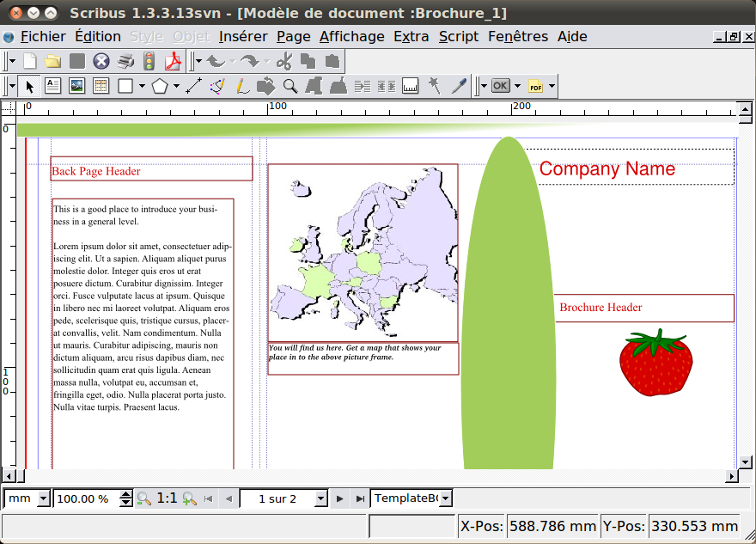Select the Text Frame tool
This screenshot has width=756, height=544.
click(x=52, y=86)
